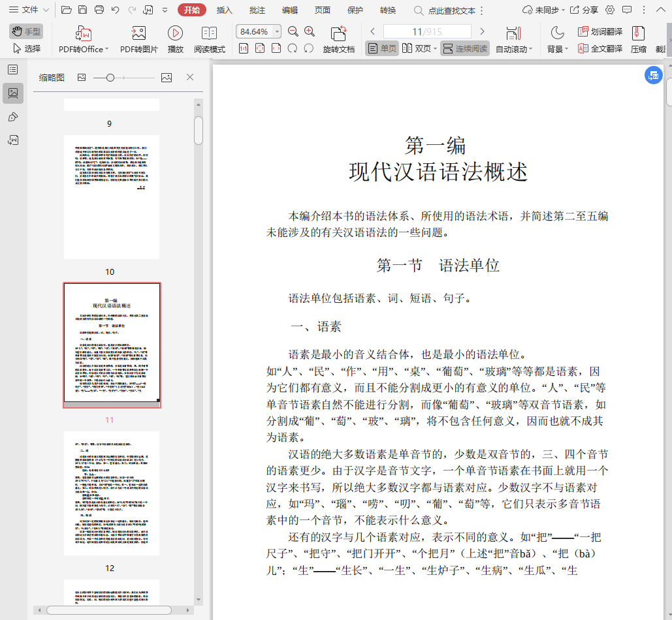
Task: Switch to the 保护 tab
Action: pyautogui.click(x=355, y=10)
